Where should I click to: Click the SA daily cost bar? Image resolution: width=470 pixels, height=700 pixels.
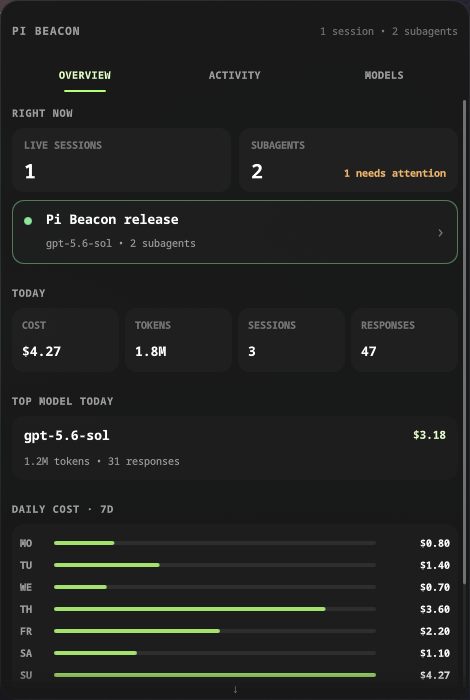215,653
